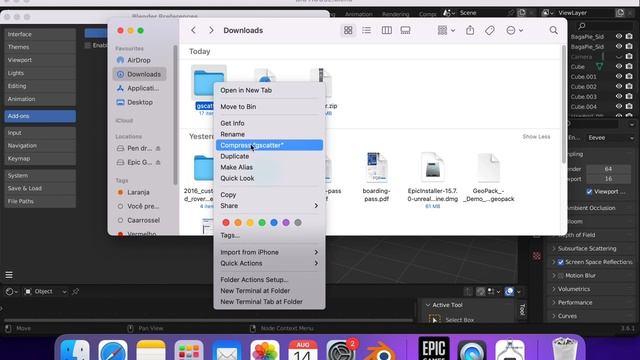Open Epic Games Launcher from Dock
The width and height of the screenshot is (640, 360).
click(433, 349)
